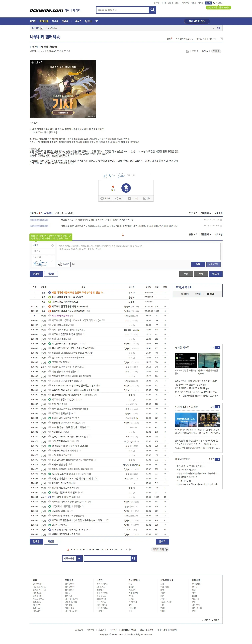Click the 등록 comment submit button

[x=198, y=264]
